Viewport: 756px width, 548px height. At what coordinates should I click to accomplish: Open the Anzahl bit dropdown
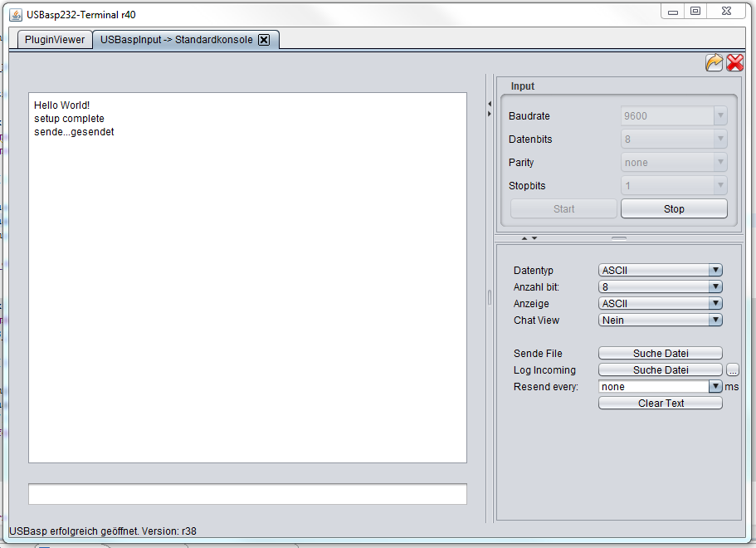[x=660, y=287]
